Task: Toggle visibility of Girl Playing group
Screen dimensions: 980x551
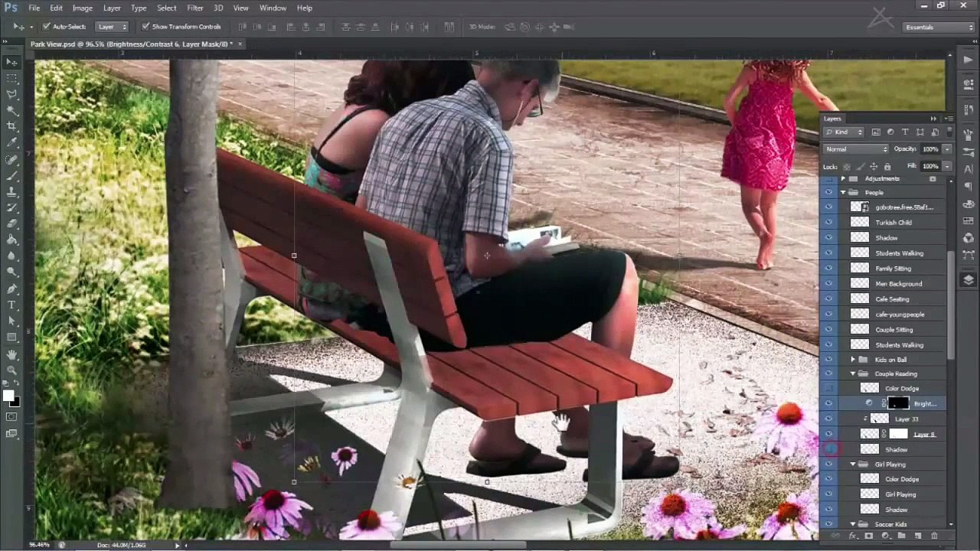Action: [x=829, y=465]
